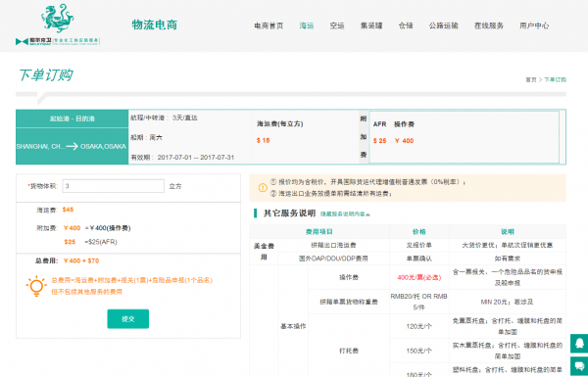This screenshot has height=377, width=588.
Task: Click the 有效期 2017-07-01 date range
Action: pyautogui.click(x=182, y=158)
